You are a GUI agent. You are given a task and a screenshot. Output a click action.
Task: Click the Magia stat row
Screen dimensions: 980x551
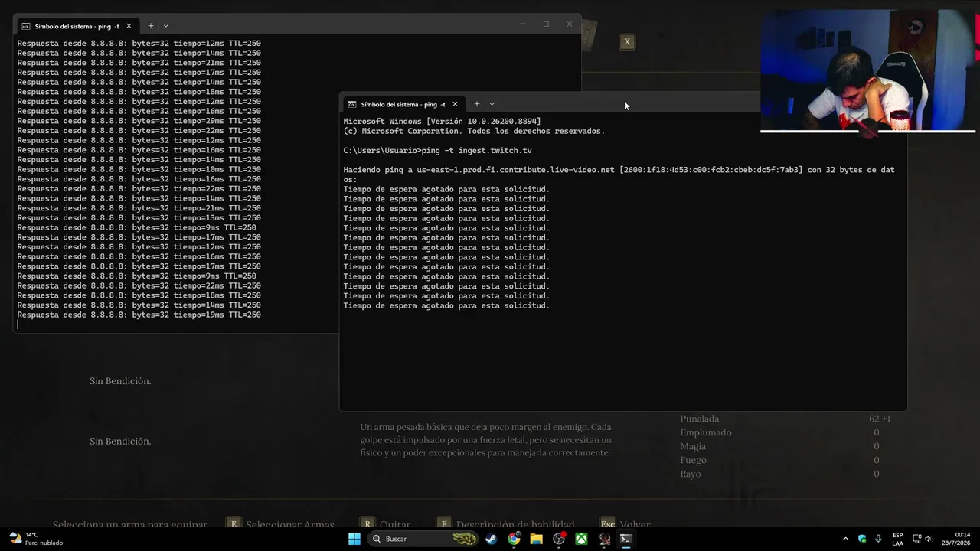(x=779, y=446)
